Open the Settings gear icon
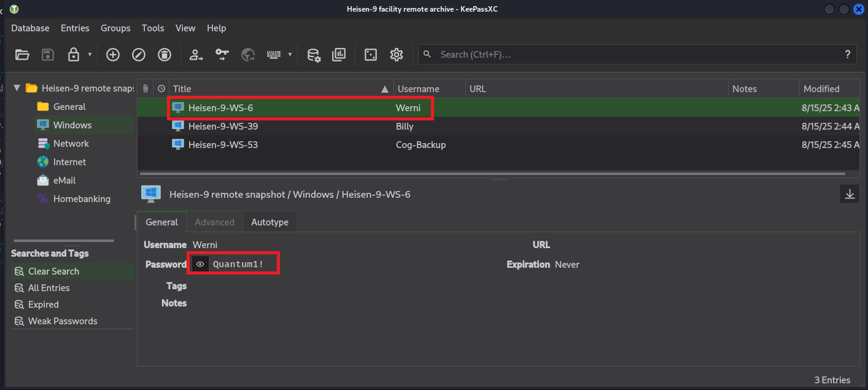This screenshot has height=390, width=868. [397, 55]
